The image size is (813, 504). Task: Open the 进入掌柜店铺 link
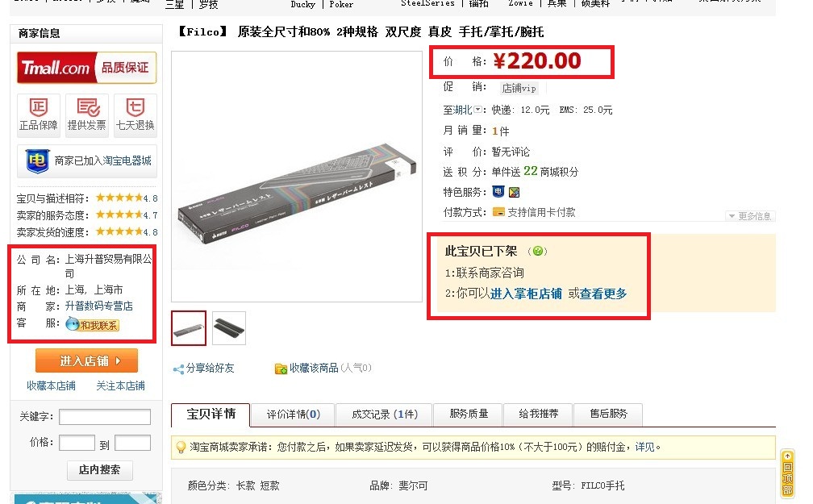click(526, 294)
